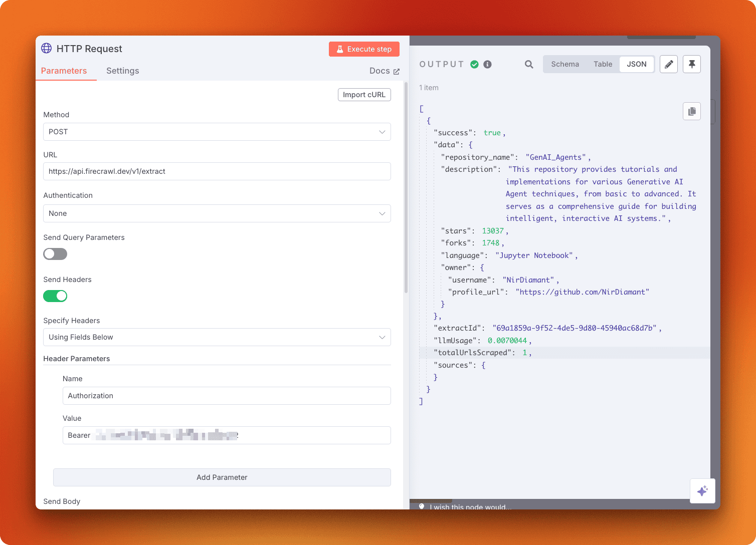Enable Send Query Parameters

55,254
